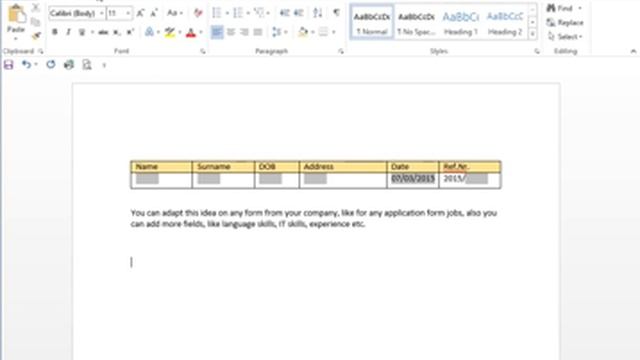Click the Quick Print icon

[x=69, y=64]
